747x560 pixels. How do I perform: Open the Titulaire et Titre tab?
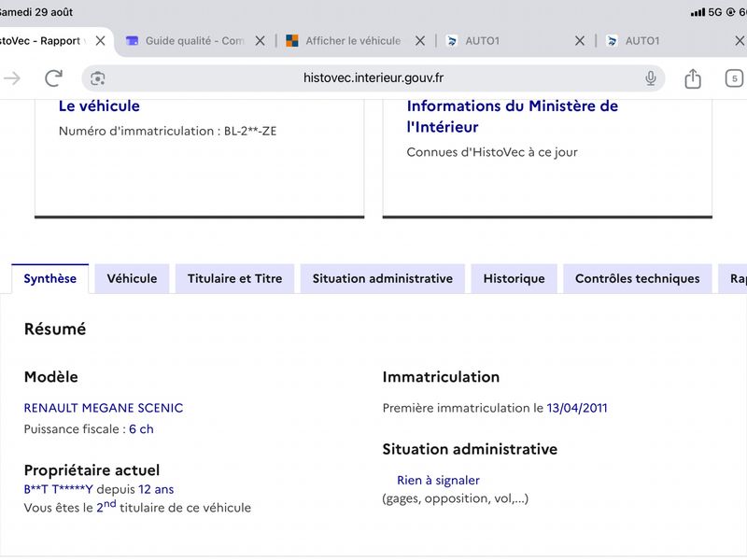pyautogui.click(x=235, y=278)
